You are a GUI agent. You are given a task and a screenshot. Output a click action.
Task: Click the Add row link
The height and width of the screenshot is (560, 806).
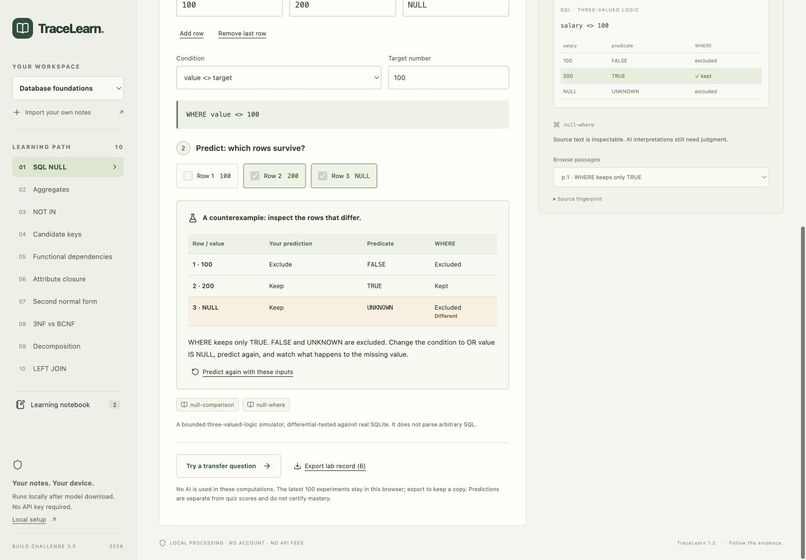[x=191, y=33]
